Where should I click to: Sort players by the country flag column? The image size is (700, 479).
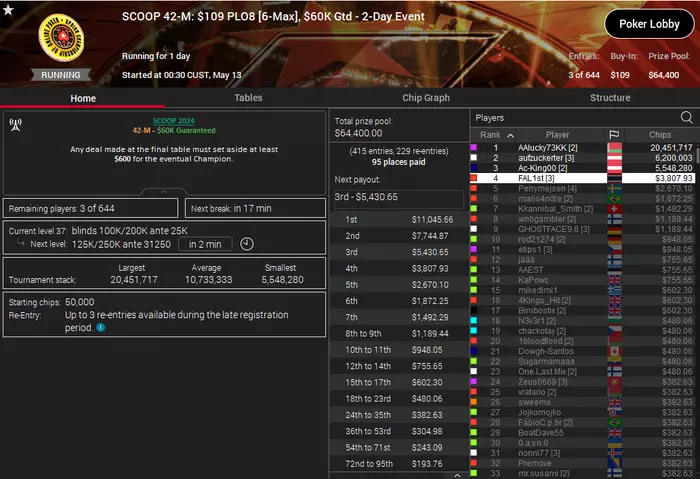[614, 134]
